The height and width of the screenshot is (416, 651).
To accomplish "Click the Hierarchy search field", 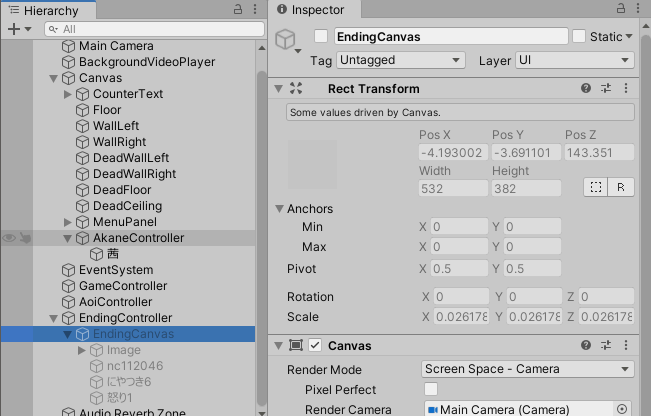I will (x=154, y=29).
